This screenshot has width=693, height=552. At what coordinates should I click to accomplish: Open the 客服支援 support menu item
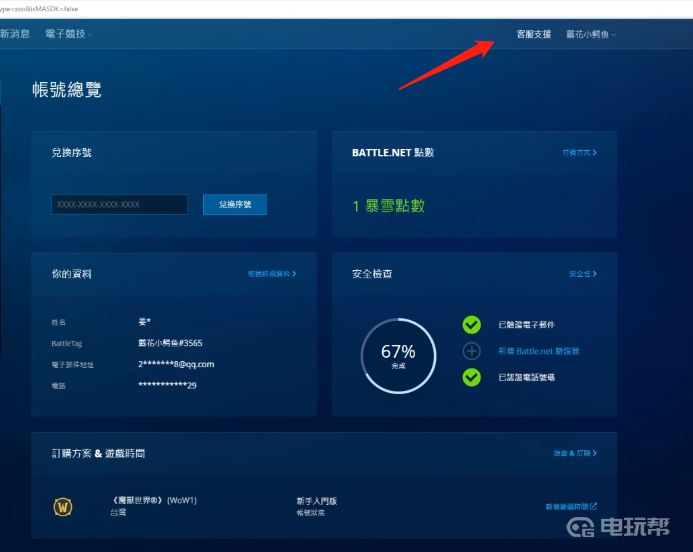(x=533, y=34)
